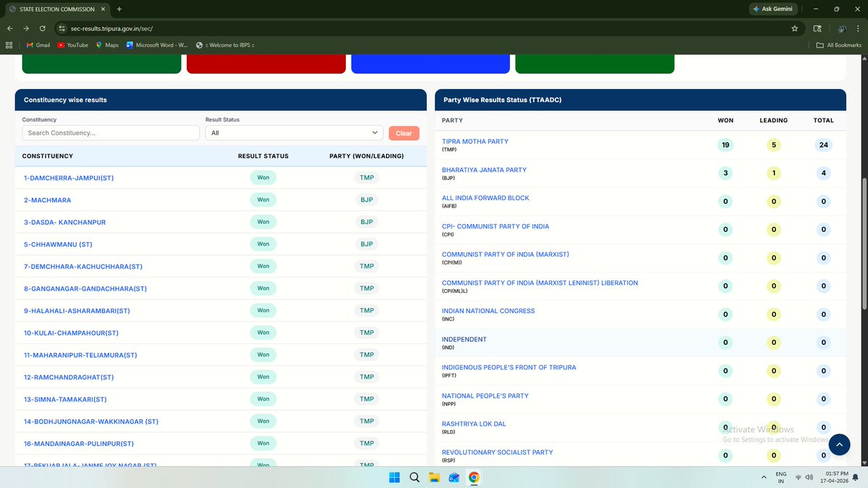868x488 pixels.
Task: Click the browser back arrow
Action: 9,28
